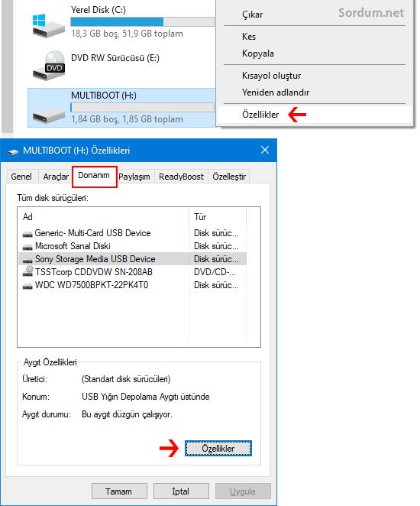Choose Kopyala from the context menu
The height and width of the screenshot is (506, 420).
pos(258,54)
